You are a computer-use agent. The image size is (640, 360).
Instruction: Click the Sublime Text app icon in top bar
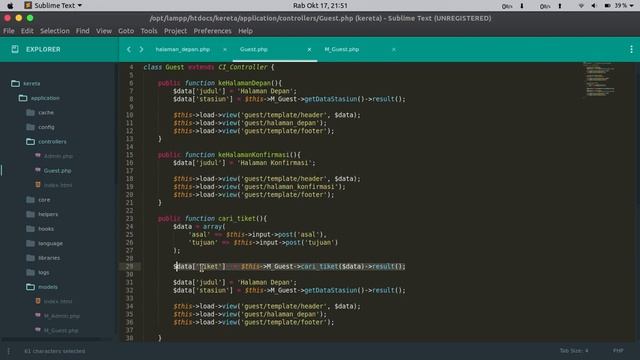click(x=28, y=5)
